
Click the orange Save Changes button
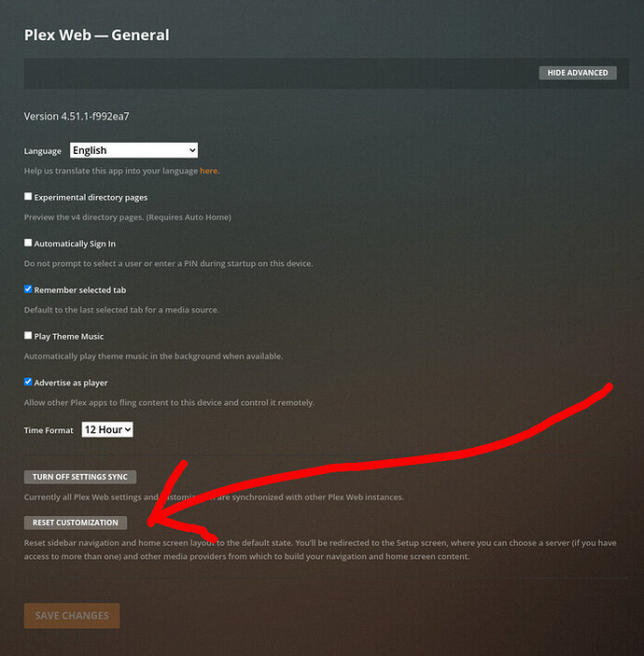pos(72,616)
